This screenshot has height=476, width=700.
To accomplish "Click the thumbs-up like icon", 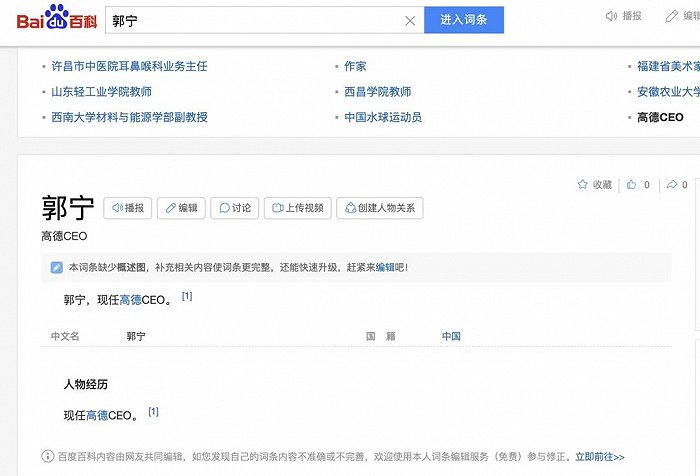I will (631, 184).
